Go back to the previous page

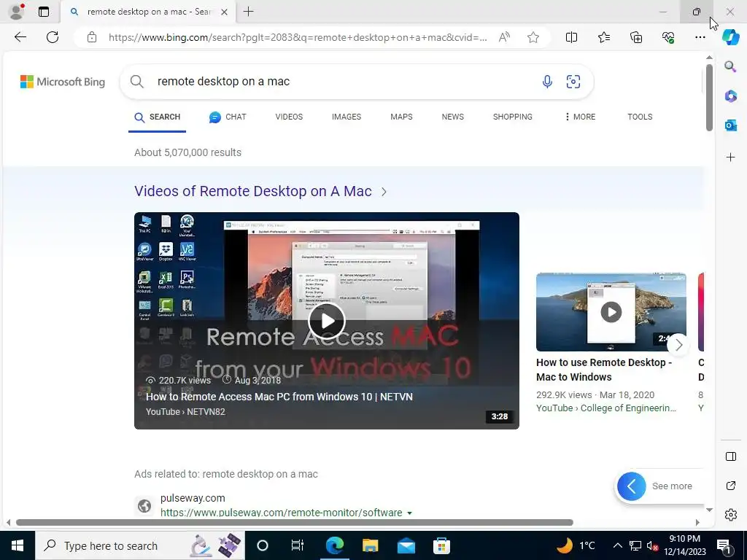click(x=20, y=37)
